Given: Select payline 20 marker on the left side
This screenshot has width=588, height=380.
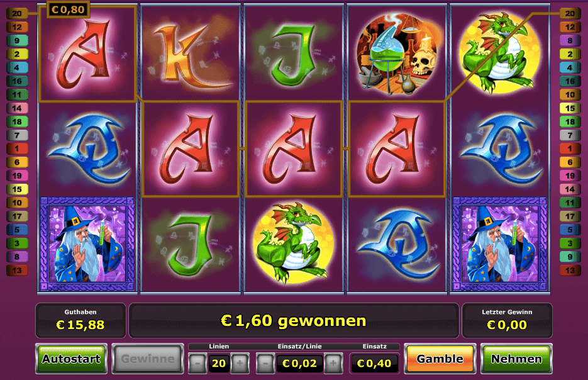Looking at the screenshot, I should click(x=17, y=13).
